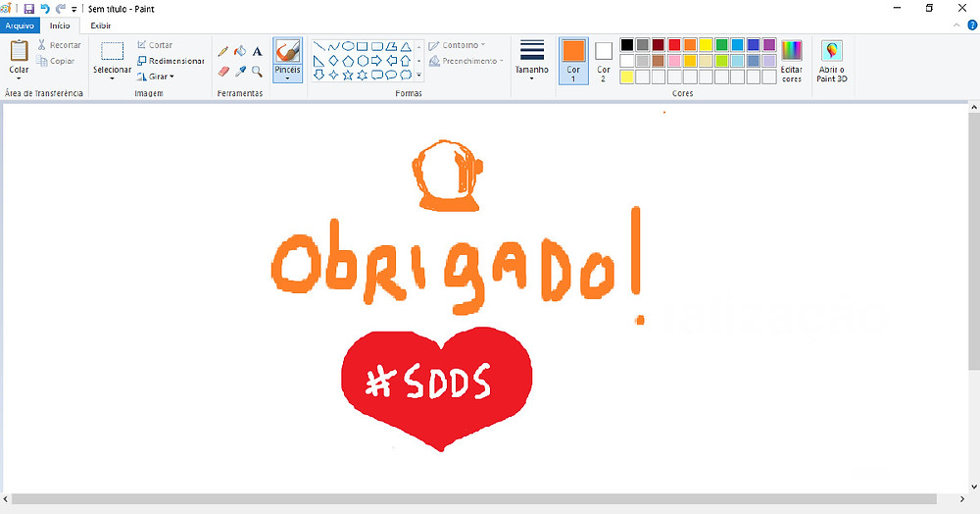980x514 pixels.
Task: Switch to the Início tab
Action: tap(60, 26)
